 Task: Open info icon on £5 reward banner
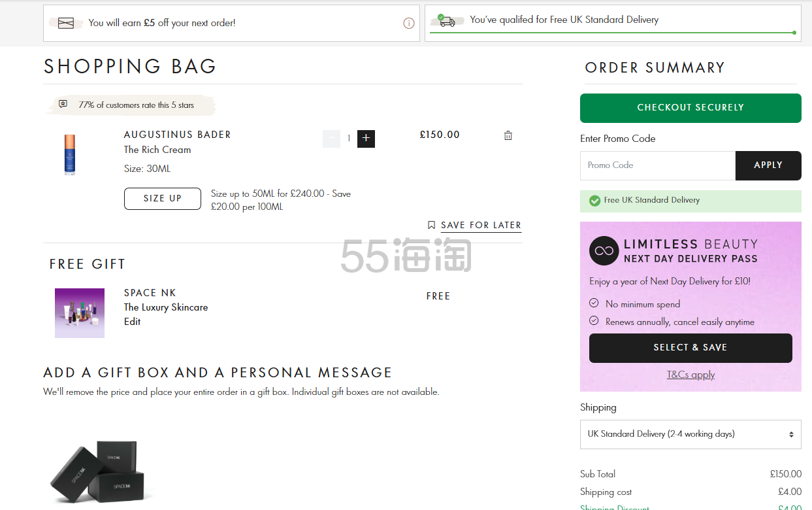coord(409,23)
